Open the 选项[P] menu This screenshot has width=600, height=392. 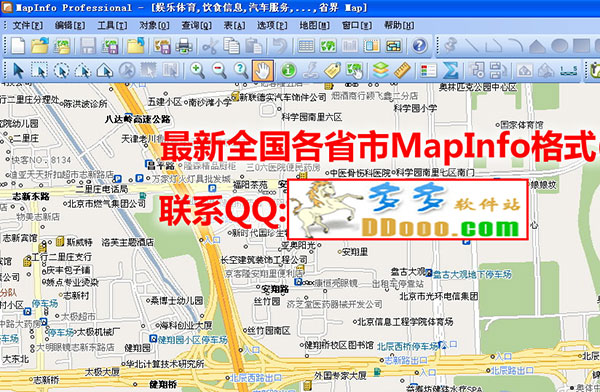272,25
